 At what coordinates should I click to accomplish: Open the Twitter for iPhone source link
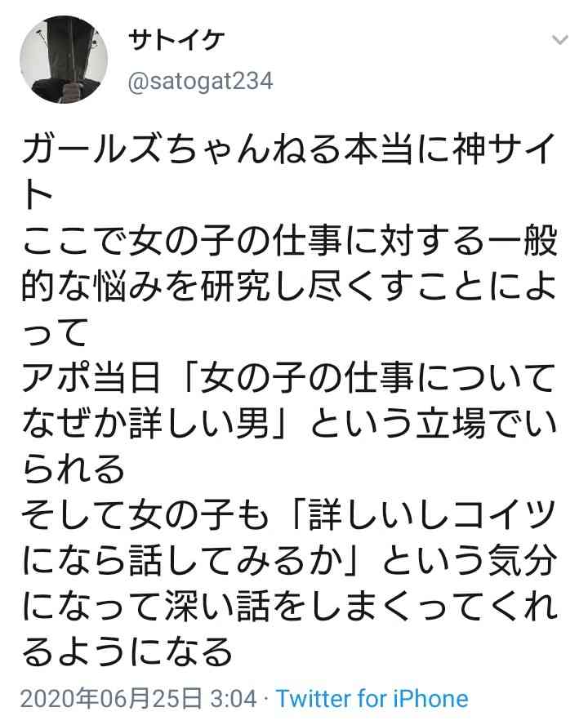[372, 698]
